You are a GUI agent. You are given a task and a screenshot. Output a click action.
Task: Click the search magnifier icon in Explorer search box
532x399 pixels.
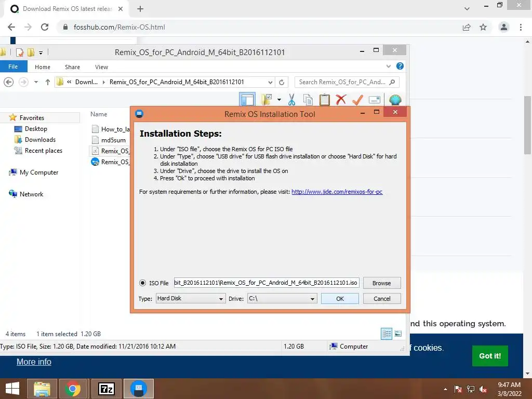click(392, 82)
